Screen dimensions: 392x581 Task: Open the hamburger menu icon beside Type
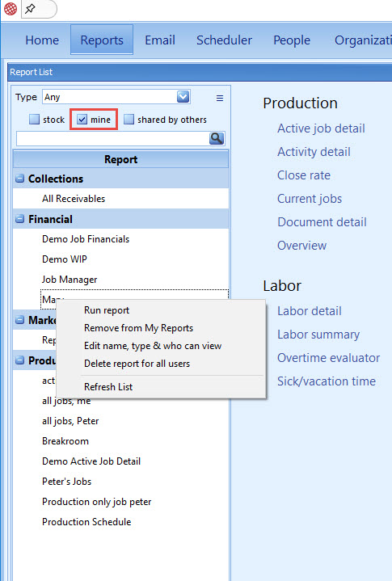click(x=220, y=98)
